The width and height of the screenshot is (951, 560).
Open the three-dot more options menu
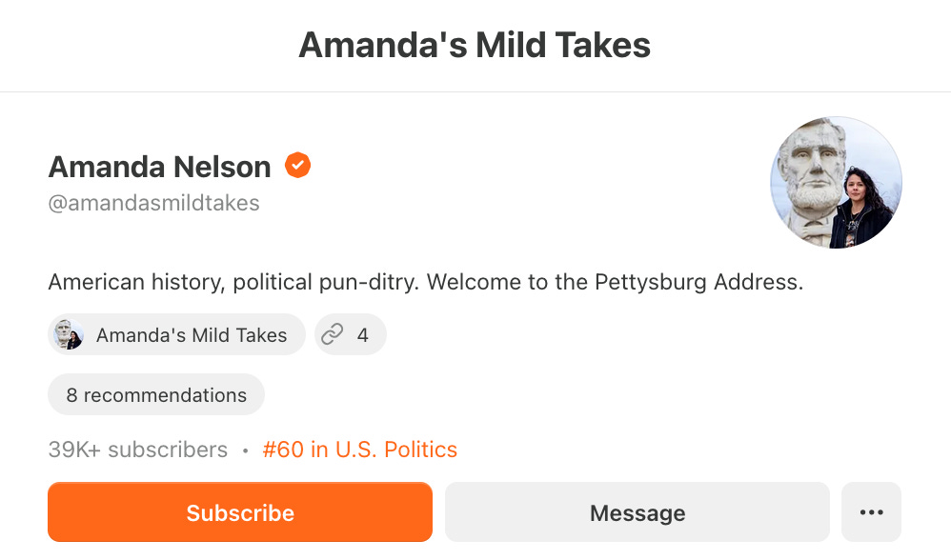(x=871, y=512)
